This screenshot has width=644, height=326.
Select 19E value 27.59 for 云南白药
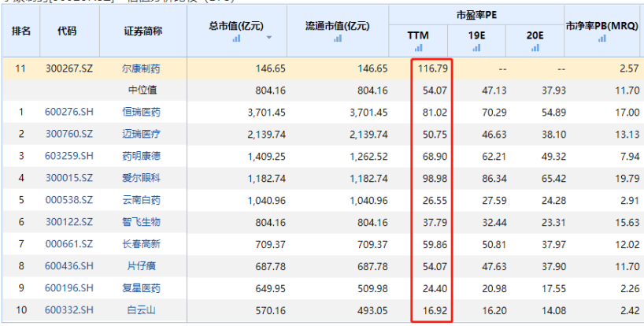click(494, 200)
